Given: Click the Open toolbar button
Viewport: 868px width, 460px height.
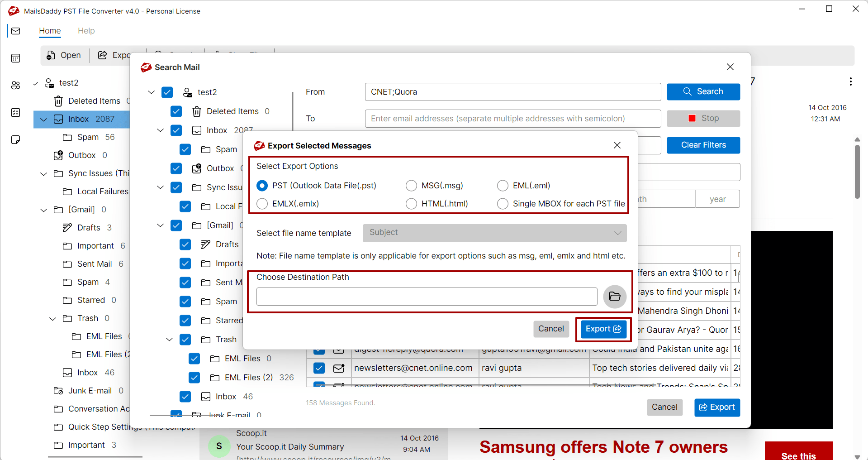Looking at the screenshot, I should [64, 55].
